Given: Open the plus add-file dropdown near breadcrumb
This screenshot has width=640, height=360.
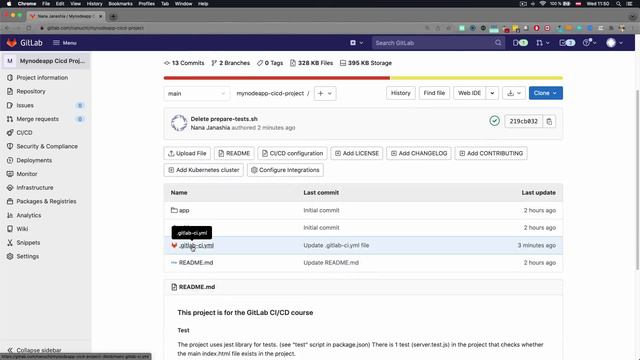Looking at the screenshot, I should pos(325,93).
